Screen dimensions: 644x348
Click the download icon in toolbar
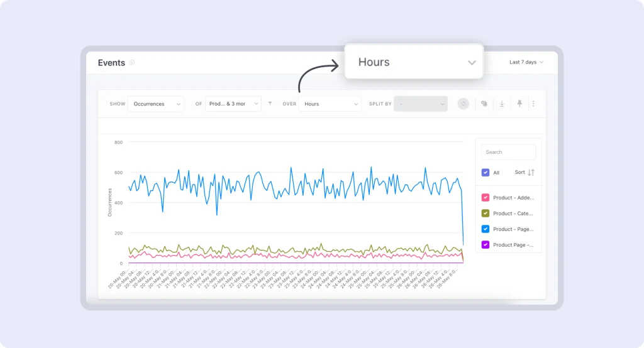click(x=502, y=104)
